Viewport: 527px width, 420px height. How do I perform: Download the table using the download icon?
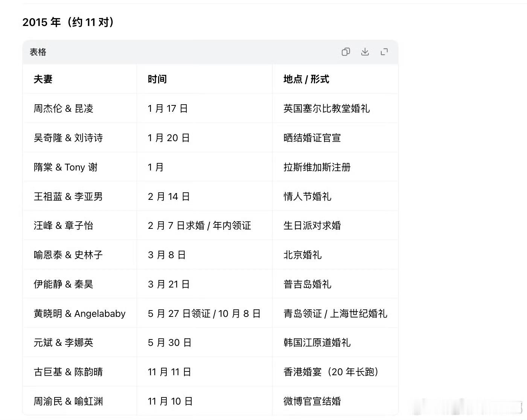365,52
